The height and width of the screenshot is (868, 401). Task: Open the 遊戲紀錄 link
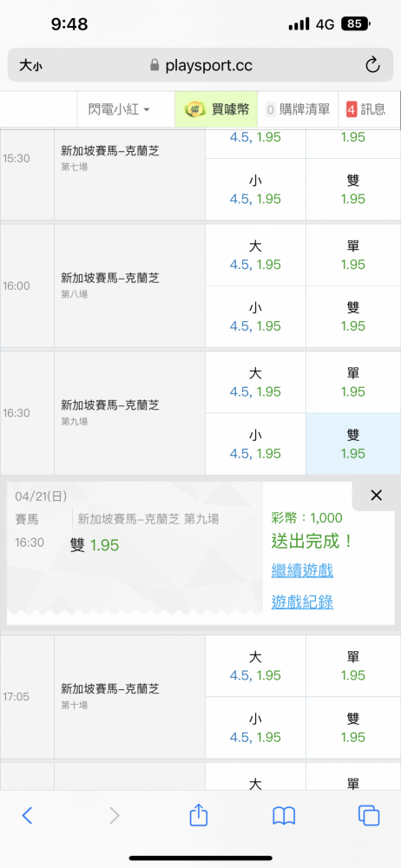(x=302, y=602)
